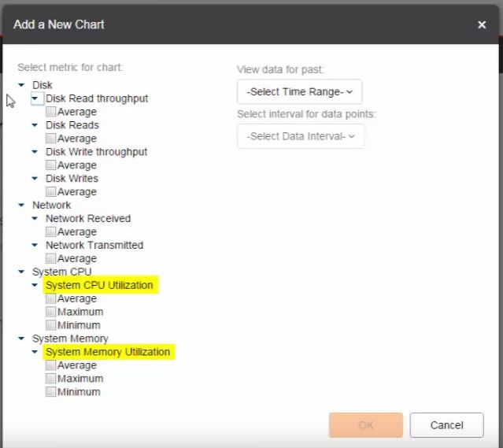
Task: Click the OK button
Action: pyautogui.click(x=366, y=425)
